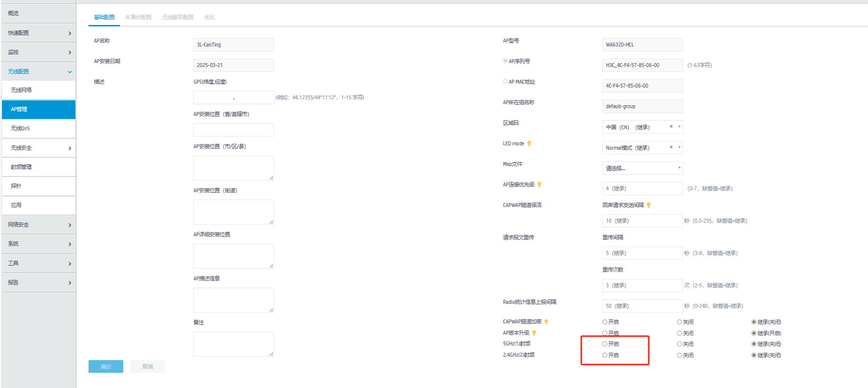Click the GPS(纬度,经度) input field
The width and height of the screenshot is (868, 388).
point(233,97)
